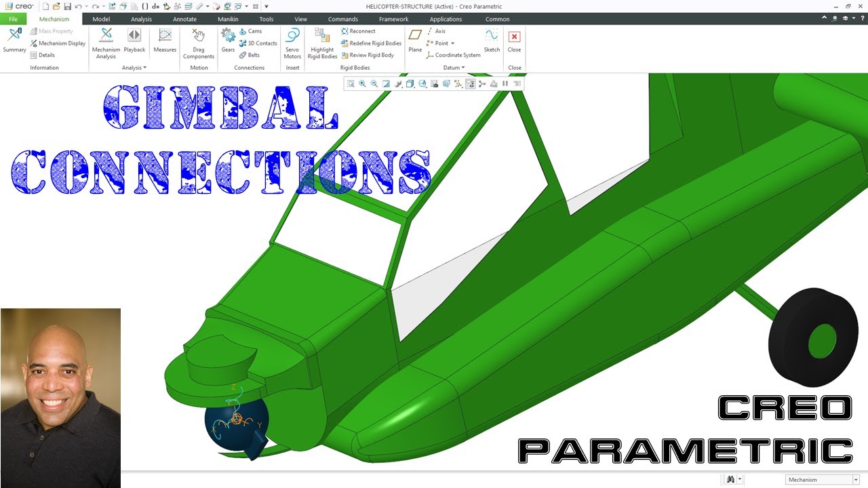868x488 pixels.
Task: Expand the Point datum dropdown
Action: point(453,43)
